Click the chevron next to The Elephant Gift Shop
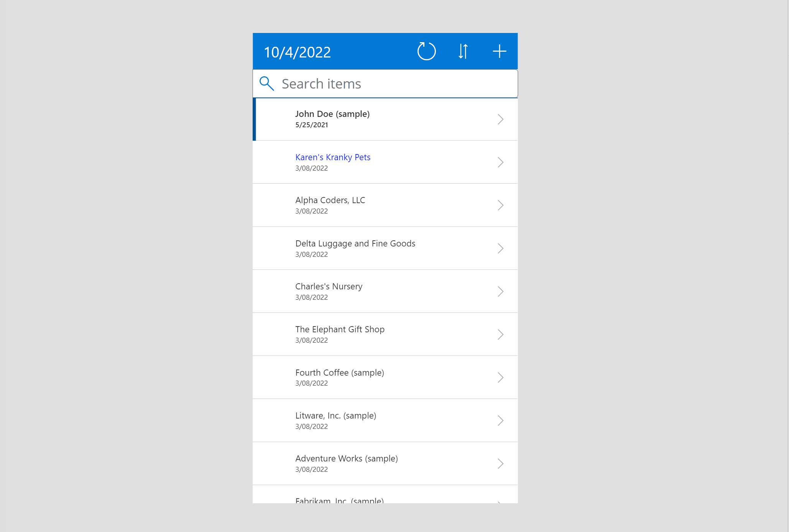 click(x=500, y=334)
